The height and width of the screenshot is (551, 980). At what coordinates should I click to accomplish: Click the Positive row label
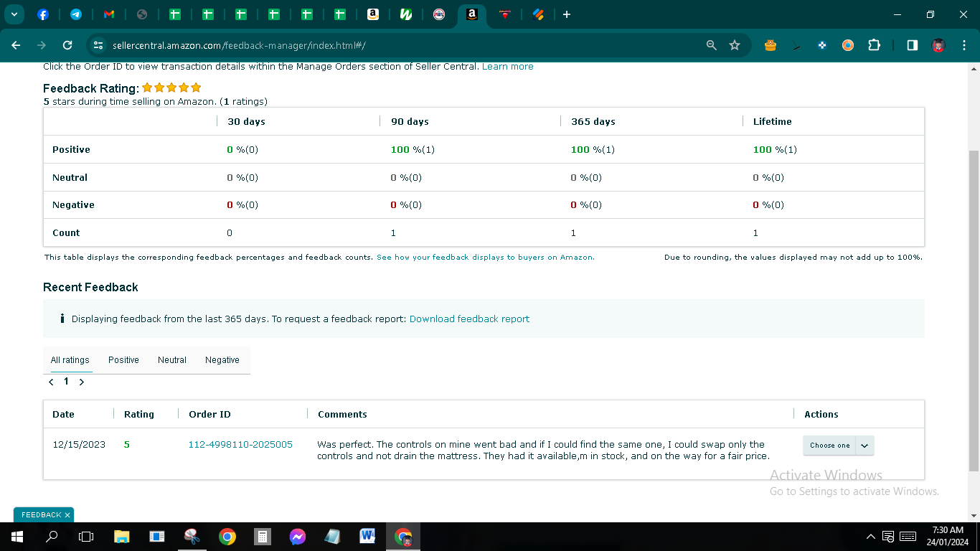71,149
